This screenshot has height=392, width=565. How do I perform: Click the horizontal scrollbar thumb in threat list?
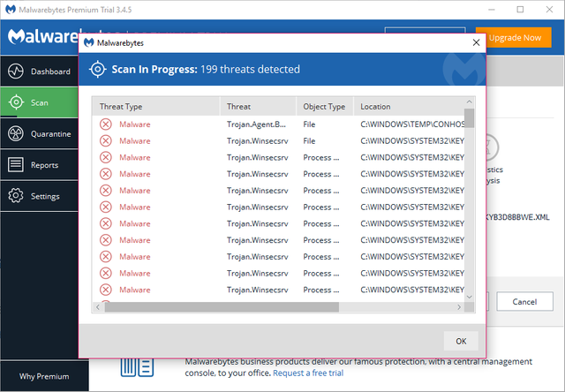pyautogui.click(x=222, y=307)
